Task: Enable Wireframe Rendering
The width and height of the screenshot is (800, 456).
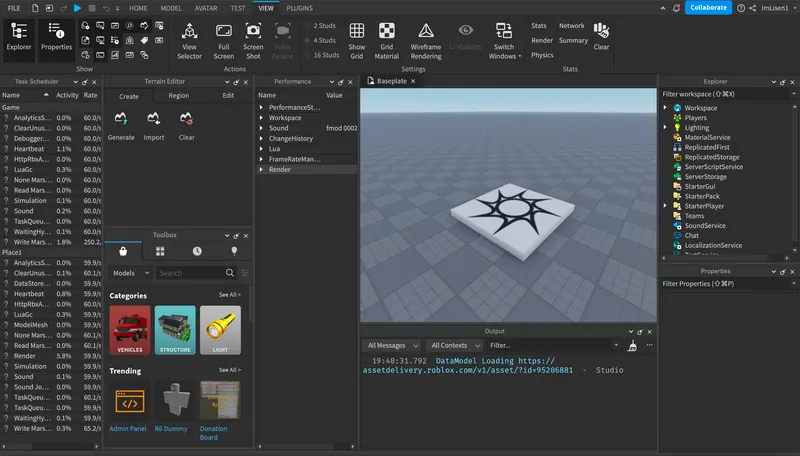Action: click(x=425, y=38)
